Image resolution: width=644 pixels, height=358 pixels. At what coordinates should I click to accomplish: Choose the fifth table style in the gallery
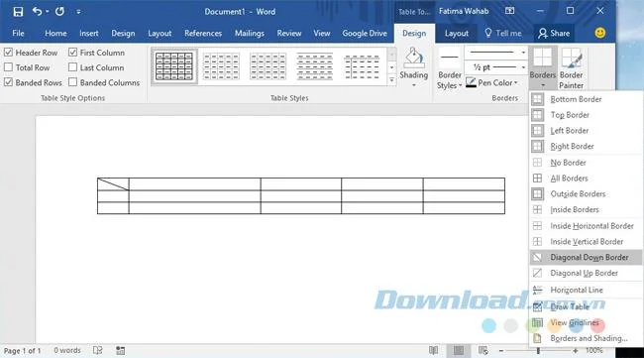tap(362, 66)
